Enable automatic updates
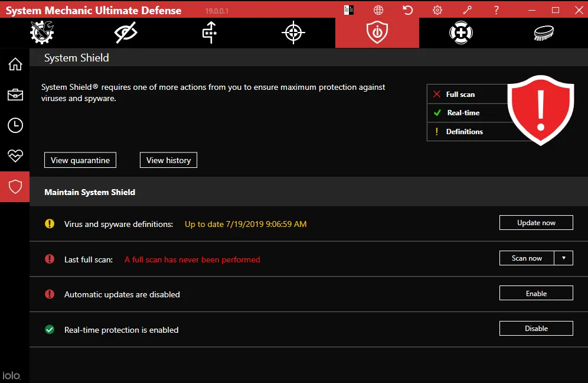The image size is (588, 383). click(x=536, y=293)
